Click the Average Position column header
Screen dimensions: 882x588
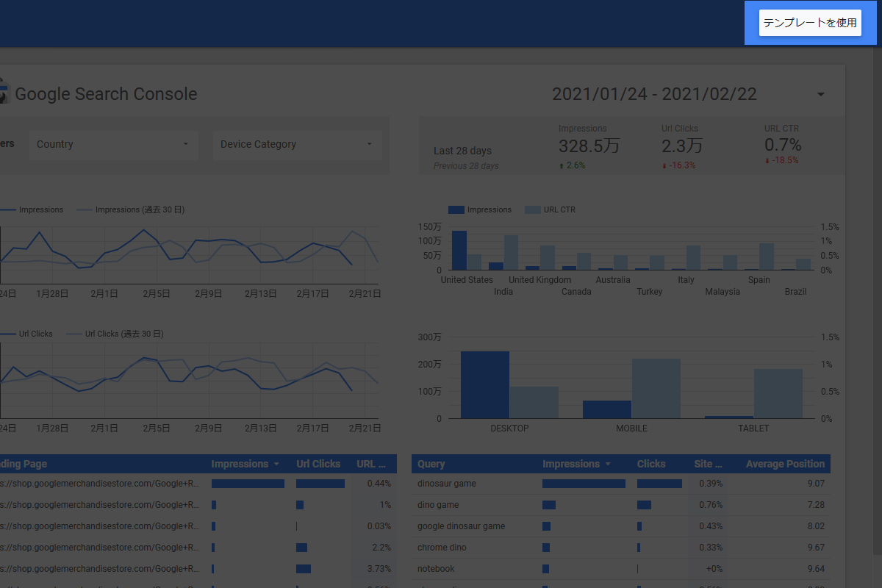pyautogui.click(x=785, y=464)
